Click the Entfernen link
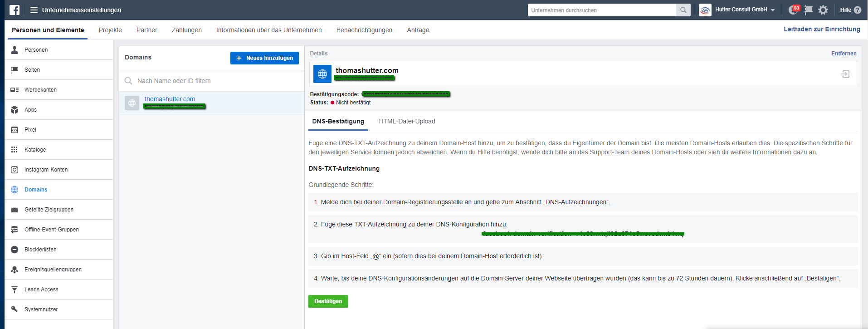 [x=844, y=54]
